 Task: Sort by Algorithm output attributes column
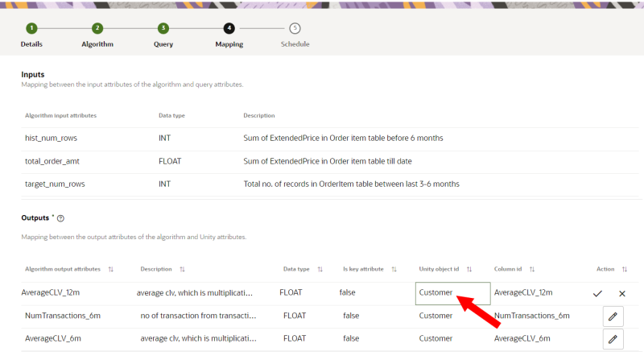point(111,269)
